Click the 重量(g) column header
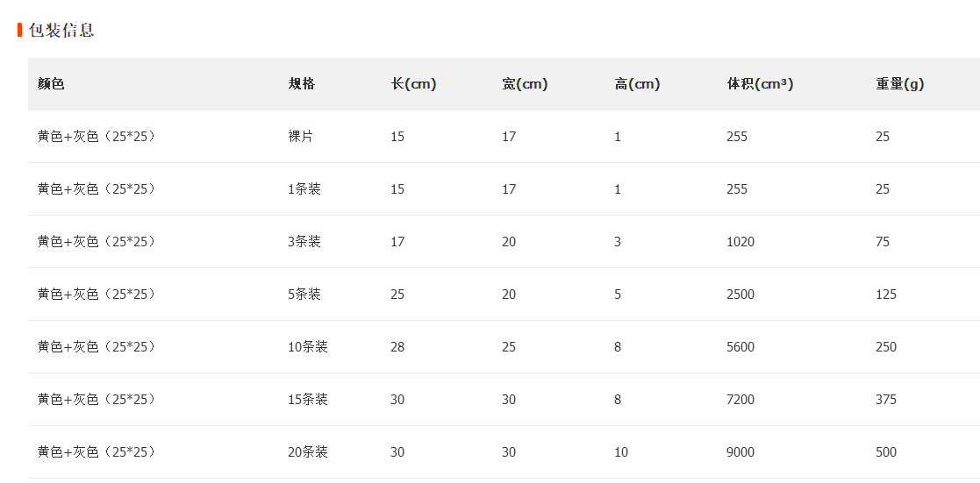This screenshot has height=483, width=980. [x=899, y=84]
